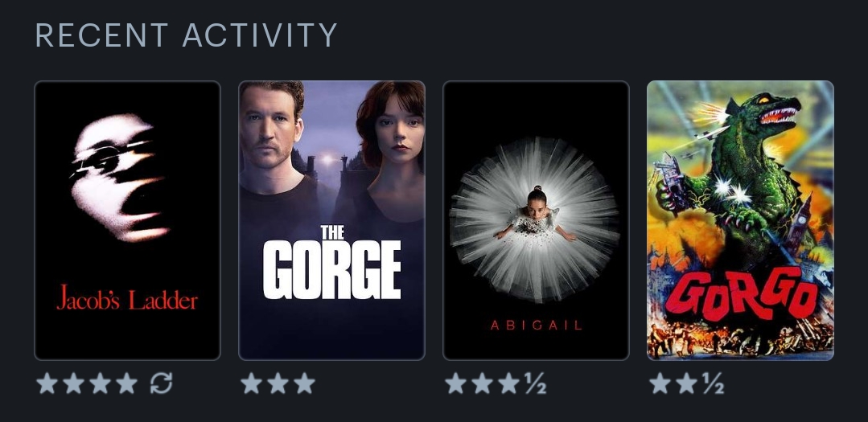This screenshot has width=868, height=422.
Task: Open the Recent Activity heading link
Action: pyautogui.click(x=186, y=35)
